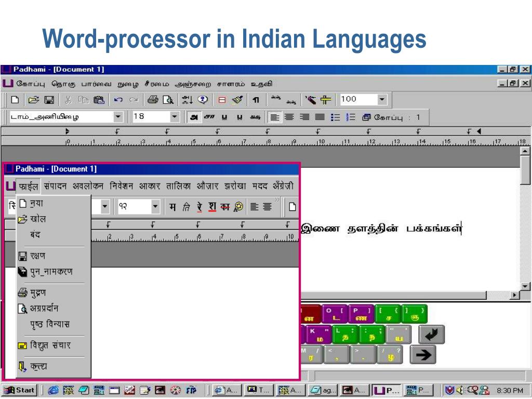Image resolution: width=532 pixels, height=399 pixels.
Task: Toggle the paragraph marks (¶) icon
Action: click(x=256, y=100)
